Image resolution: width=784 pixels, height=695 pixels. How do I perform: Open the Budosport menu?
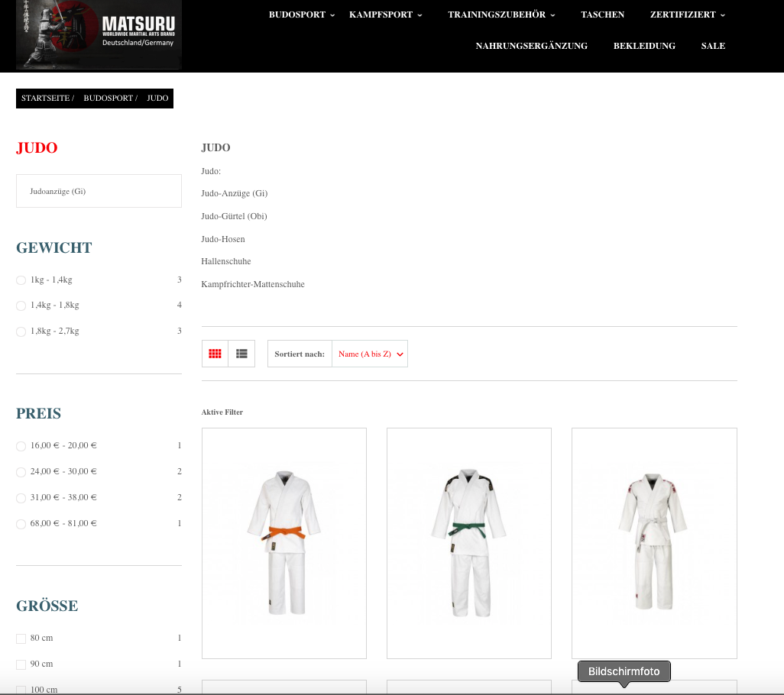coord(297,15)
